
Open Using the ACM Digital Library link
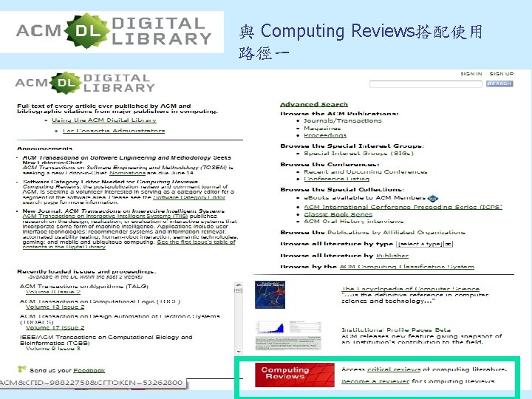coord(104,120)
